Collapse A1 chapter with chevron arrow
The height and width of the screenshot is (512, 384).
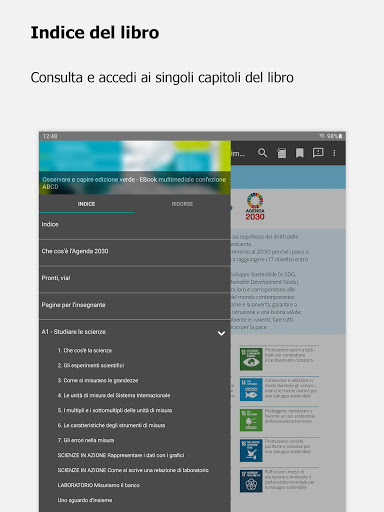pos(221,333)
